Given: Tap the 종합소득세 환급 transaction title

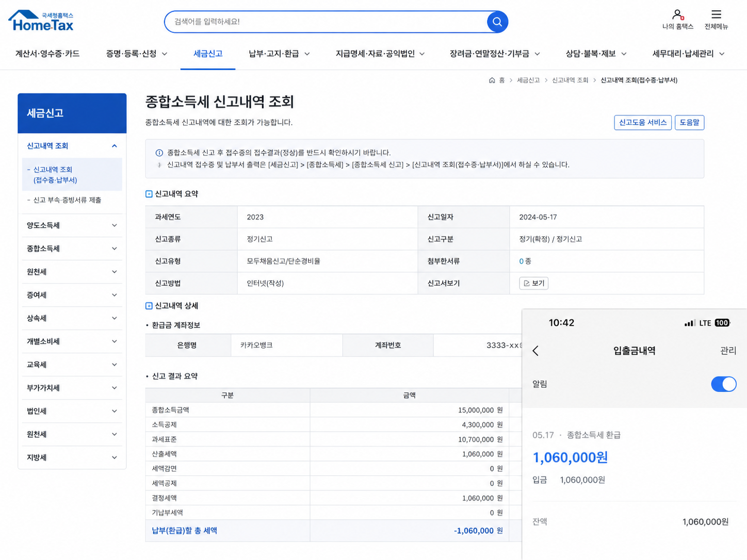Looking at the screenshot, I should [594, 435].
